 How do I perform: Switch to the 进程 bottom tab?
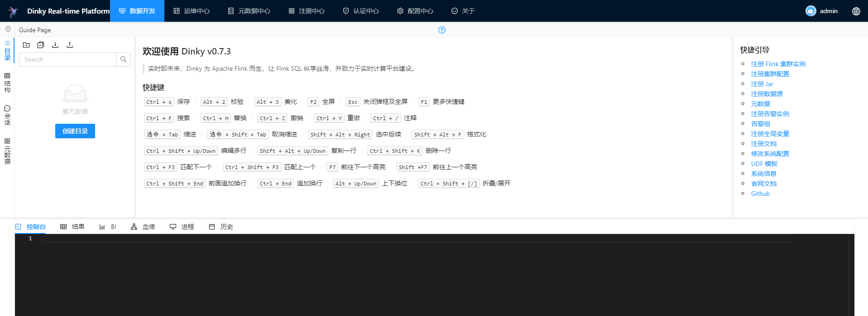click(x=182, y=227)
